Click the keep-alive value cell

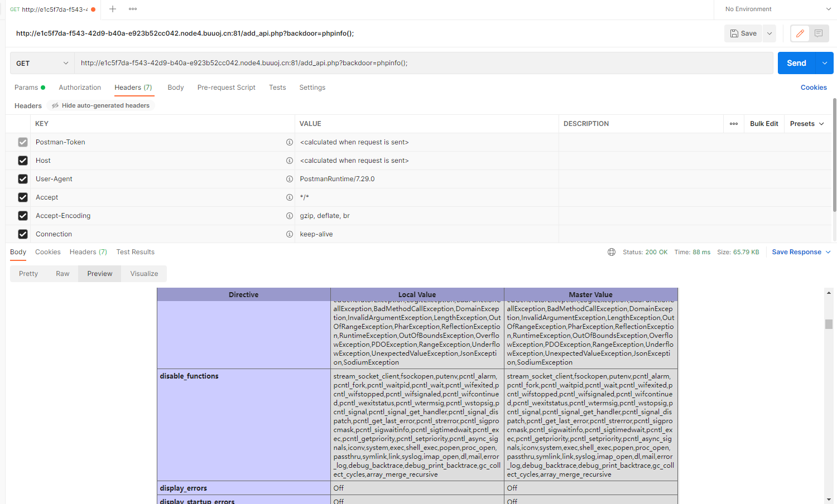pyautogui.click(x=427, y=234)
